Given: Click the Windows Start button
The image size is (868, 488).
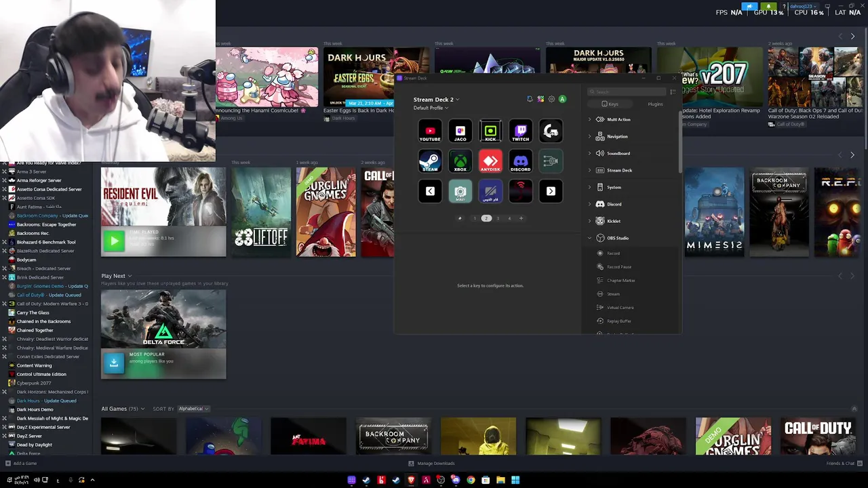Looking at the screenshot, I should point(515,480).
